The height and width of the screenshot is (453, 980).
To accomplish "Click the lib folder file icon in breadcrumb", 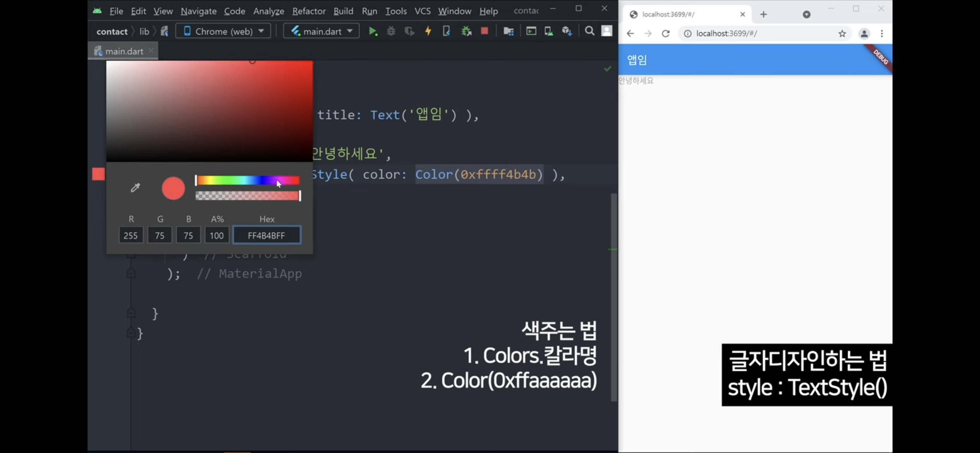I will point(164,31).
